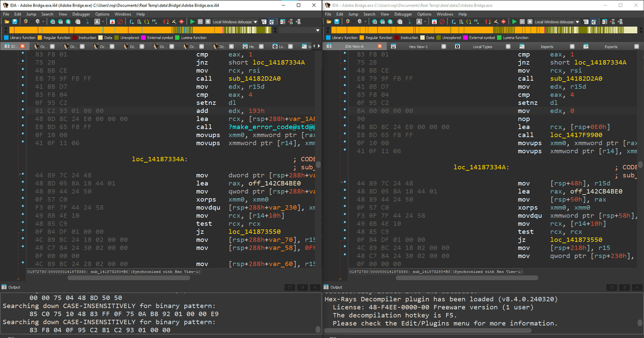
Task: Click highlighted 'G' icon in right IDA toolbar
Action: 593,22
